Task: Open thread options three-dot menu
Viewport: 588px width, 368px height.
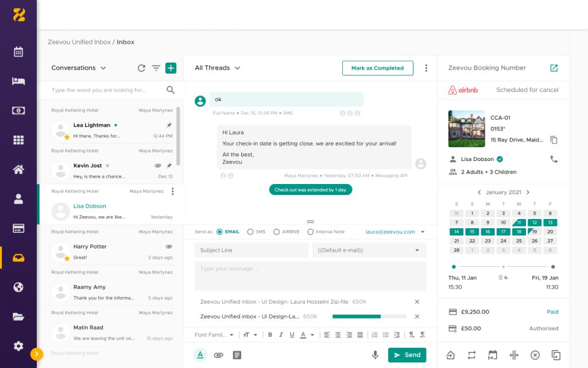Action: pos(426,68)
